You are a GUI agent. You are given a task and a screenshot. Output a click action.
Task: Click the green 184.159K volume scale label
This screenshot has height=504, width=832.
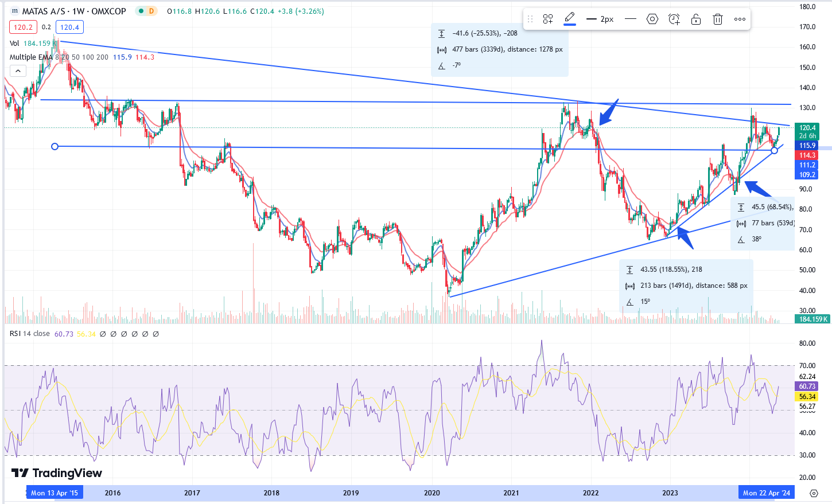(x=812, y=319)
